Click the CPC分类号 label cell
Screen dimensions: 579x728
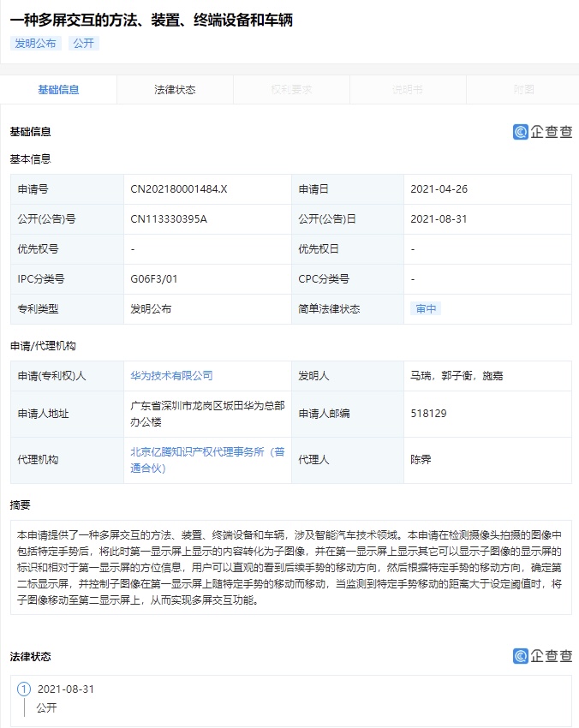point(348,279)
